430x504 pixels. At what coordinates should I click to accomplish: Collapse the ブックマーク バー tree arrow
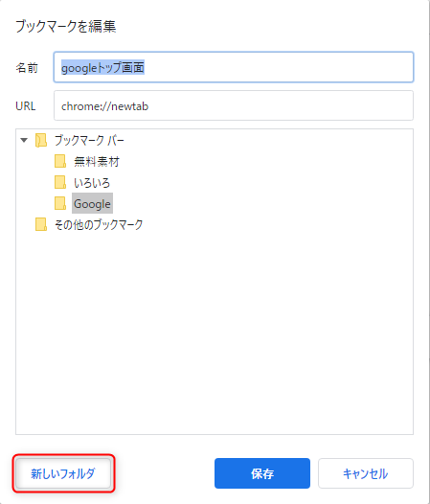tap(24, 140)
